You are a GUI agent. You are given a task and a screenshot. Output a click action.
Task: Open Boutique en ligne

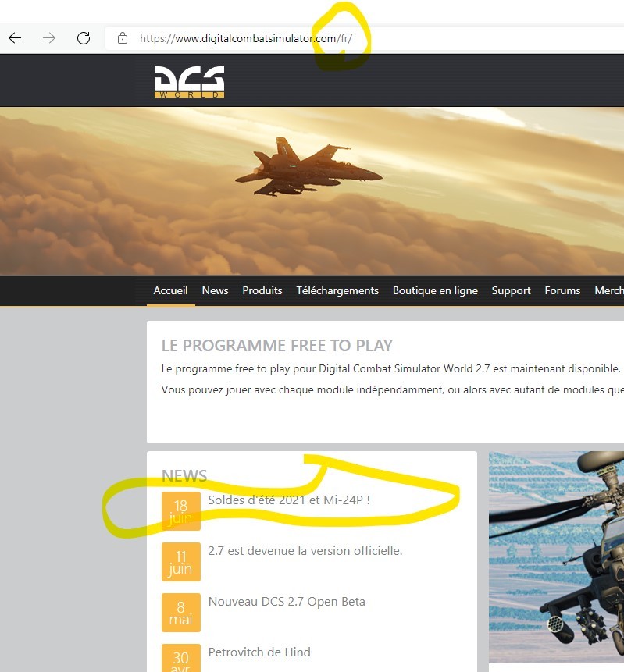click(x=435, y=290)
